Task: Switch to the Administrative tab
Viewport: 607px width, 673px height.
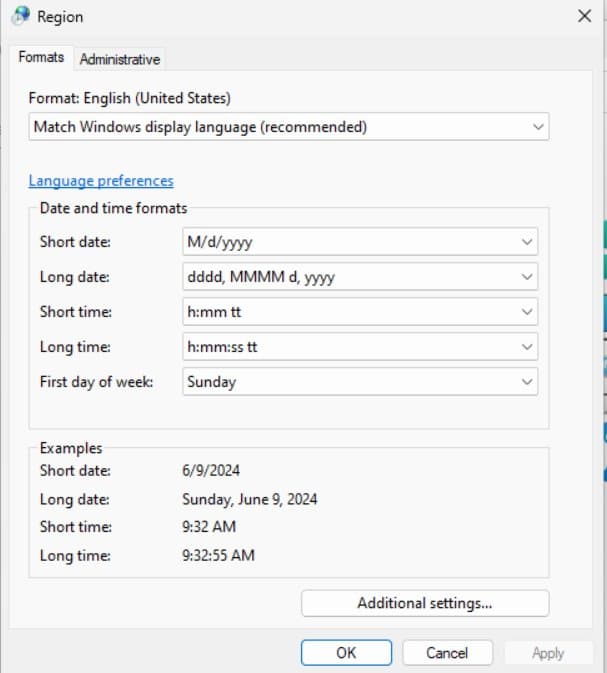Action: tap(120, 59)
